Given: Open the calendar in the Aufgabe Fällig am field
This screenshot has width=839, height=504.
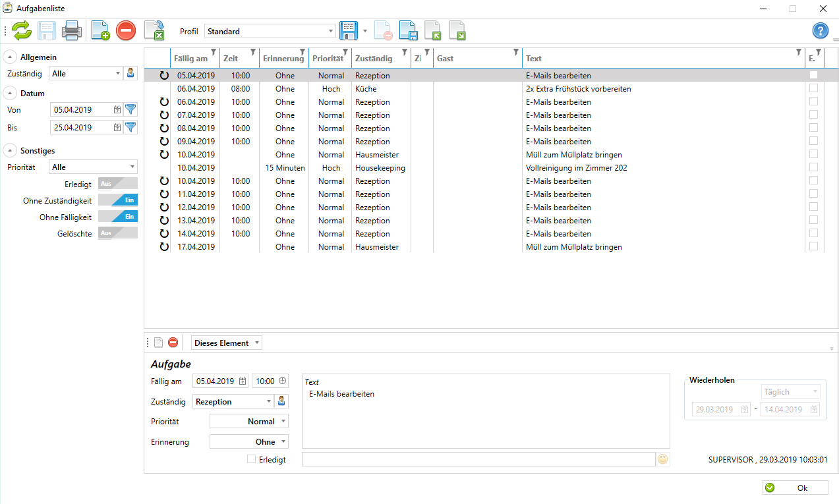Looking at the screenshot, I should (243, 381).
